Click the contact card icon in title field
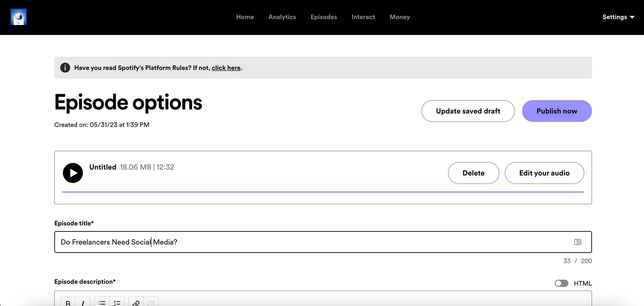 577,242
